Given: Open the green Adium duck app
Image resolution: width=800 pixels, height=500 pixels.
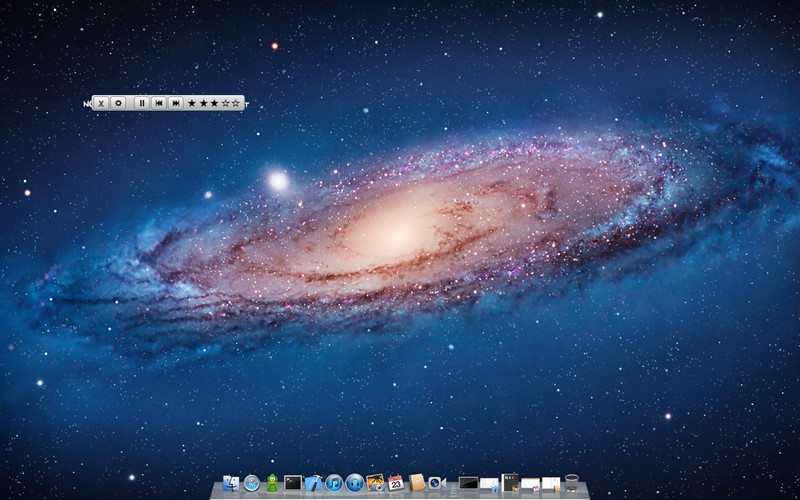Looking at the screenshot, I should (272, 483).
